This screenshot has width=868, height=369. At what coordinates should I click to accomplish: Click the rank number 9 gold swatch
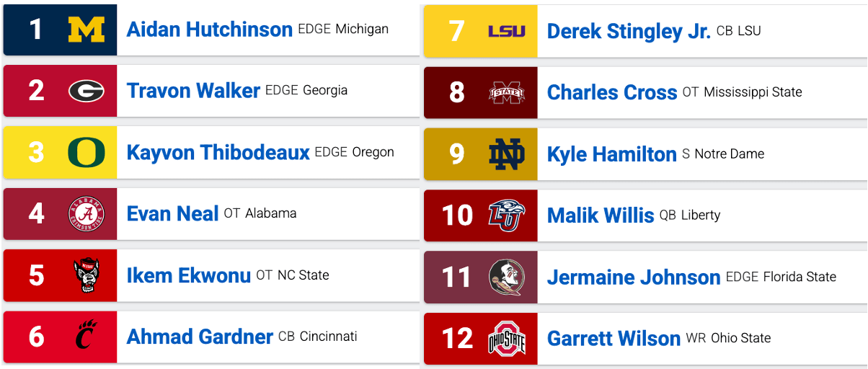coord(457,154)
